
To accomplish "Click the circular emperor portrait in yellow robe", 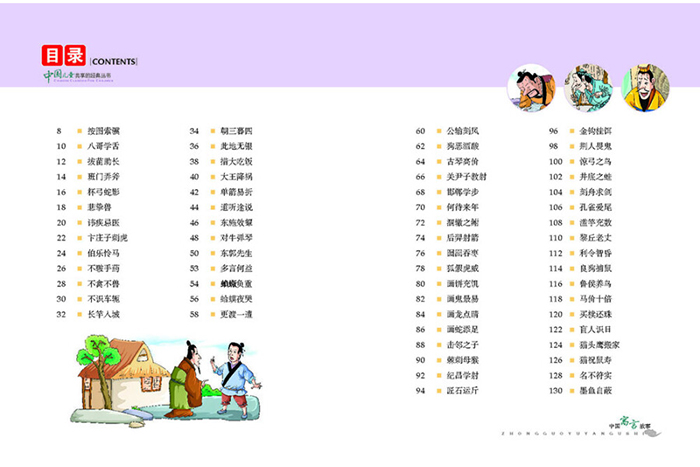I will (x=645, y=88).
